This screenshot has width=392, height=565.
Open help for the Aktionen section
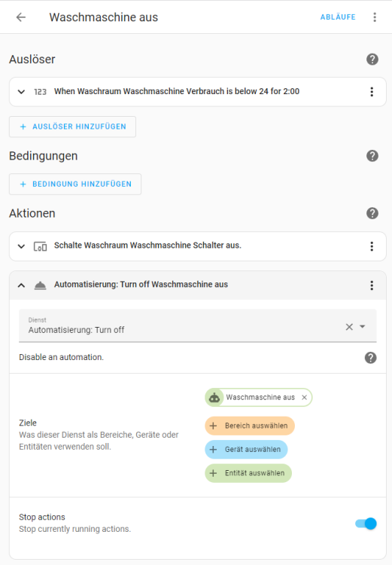372,213
